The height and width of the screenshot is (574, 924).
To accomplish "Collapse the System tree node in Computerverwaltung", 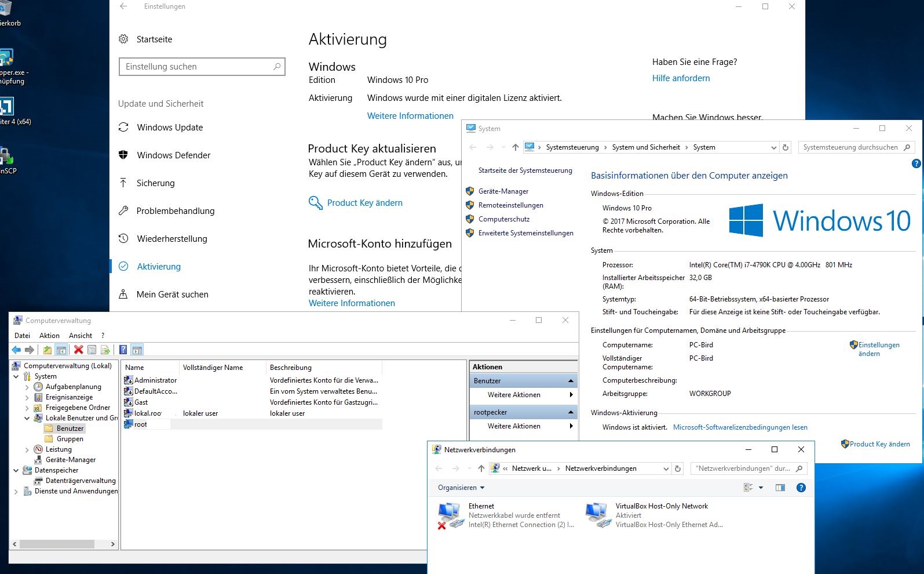I will click(x=16, y=376).
